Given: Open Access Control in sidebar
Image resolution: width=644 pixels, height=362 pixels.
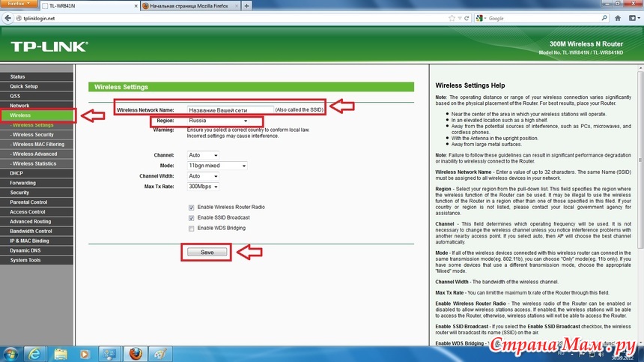Looking at the screenshot, I should click(x=37, y=212).
